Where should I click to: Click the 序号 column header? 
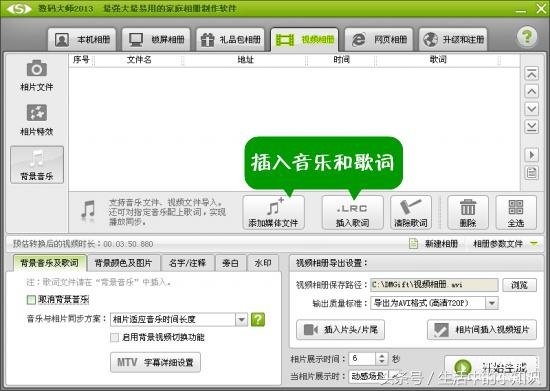coord(81,60)
